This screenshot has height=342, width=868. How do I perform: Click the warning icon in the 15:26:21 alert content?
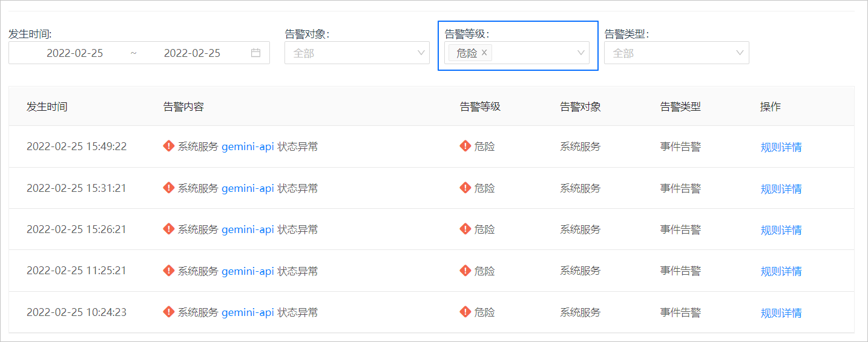coord(169,229)
